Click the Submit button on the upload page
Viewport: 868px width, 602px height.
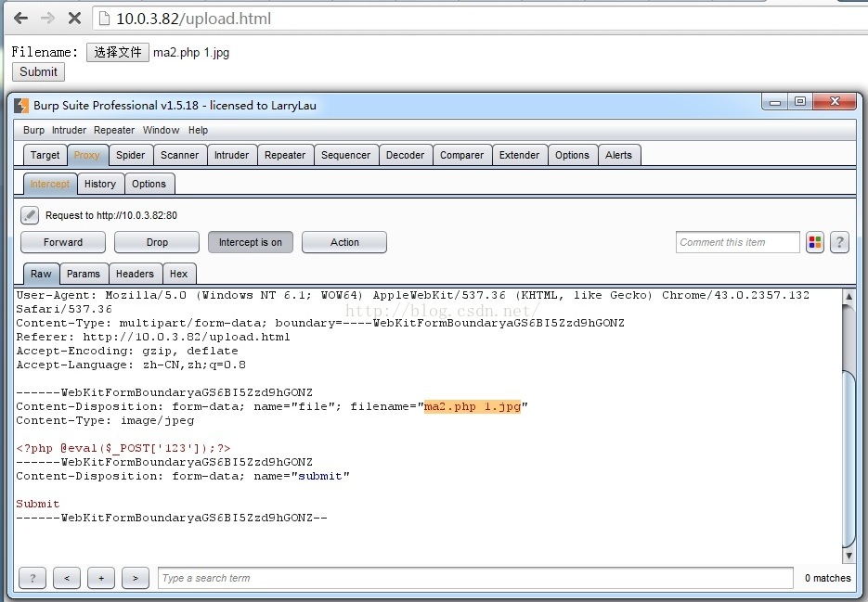(38, 72)
